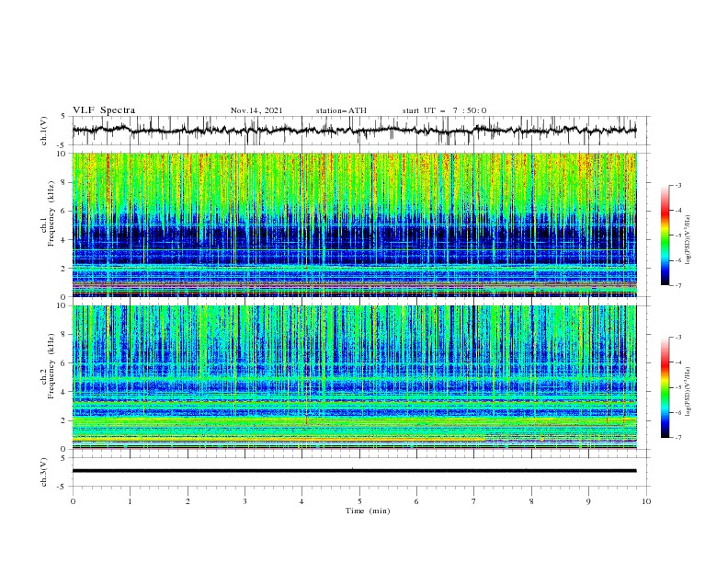Click time axis tick label "4"

point(302,501)
